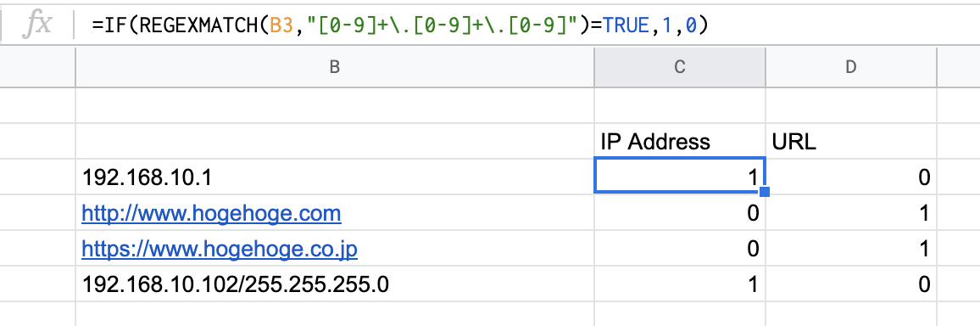Click the fx function icon
This screenshot has height=326, width=980.
click(36, 25)
